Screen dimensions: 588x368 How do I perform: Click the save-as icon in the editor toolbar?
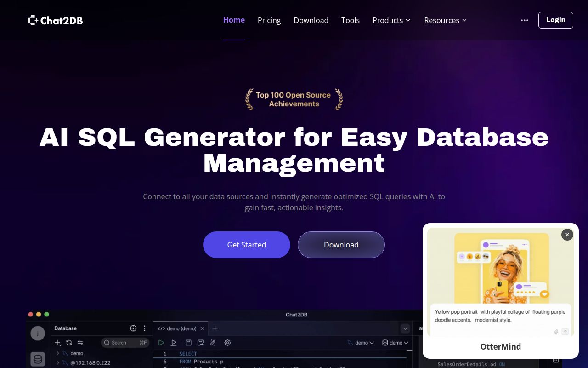200,343
